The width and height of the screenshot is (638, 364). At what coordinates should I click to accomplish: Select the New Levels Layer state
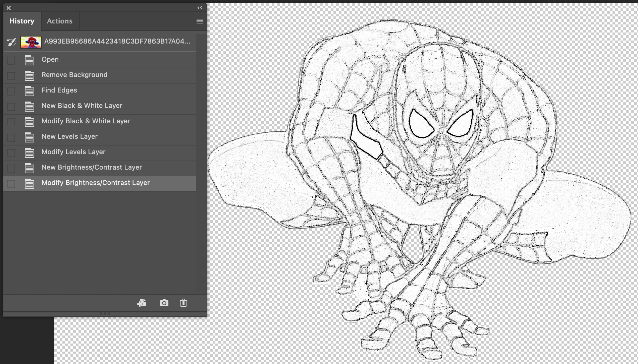(x=100, y=137)
